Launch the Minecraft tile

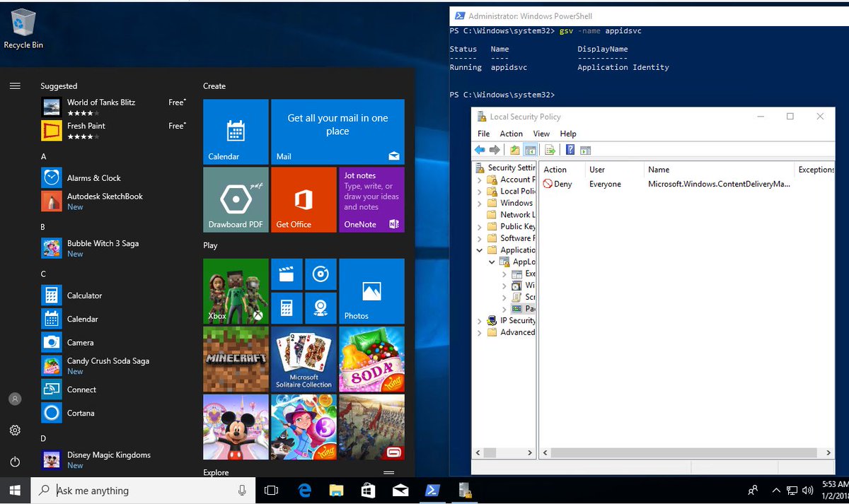pos(236,359)
